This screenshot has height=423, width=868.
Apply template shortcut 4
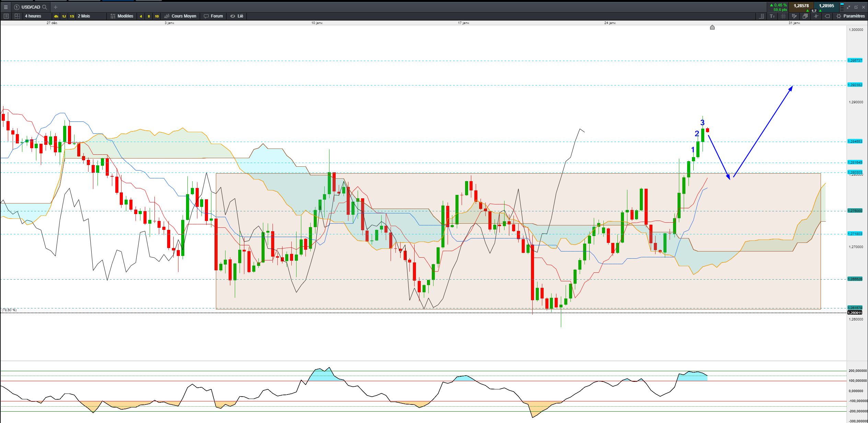[x=141, y=16]
